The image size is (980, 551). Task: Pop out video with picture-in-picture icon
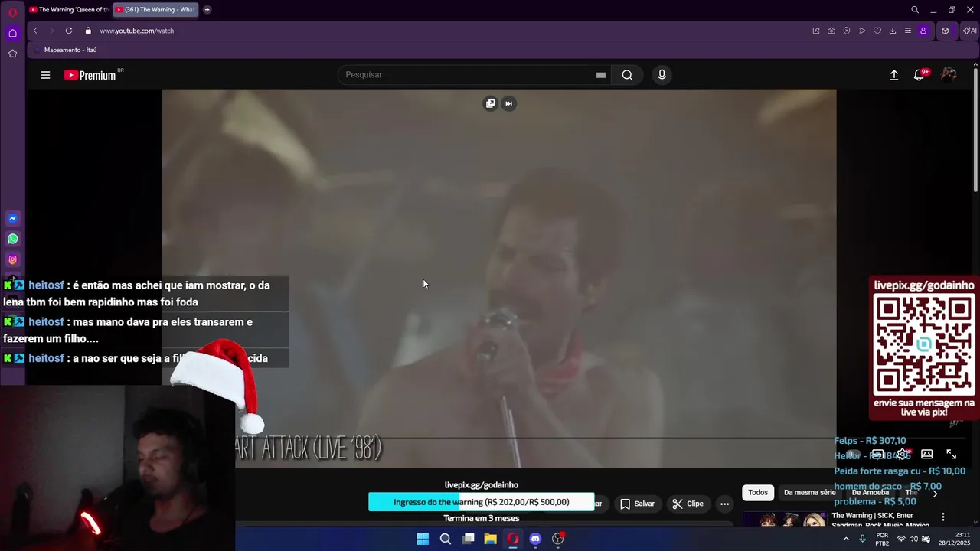[491, 103]
